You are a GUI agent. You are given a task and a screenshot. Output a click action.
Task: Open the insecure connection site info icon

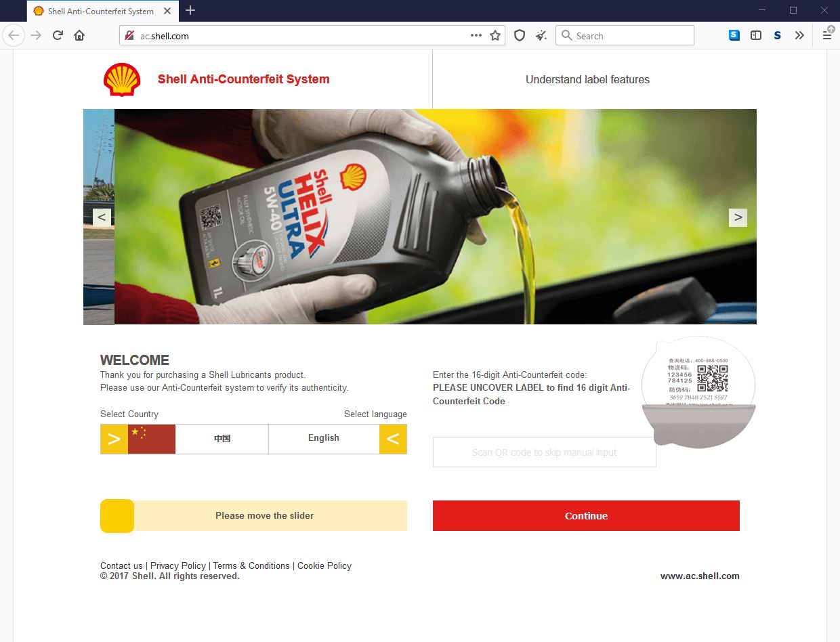point(129,36)
